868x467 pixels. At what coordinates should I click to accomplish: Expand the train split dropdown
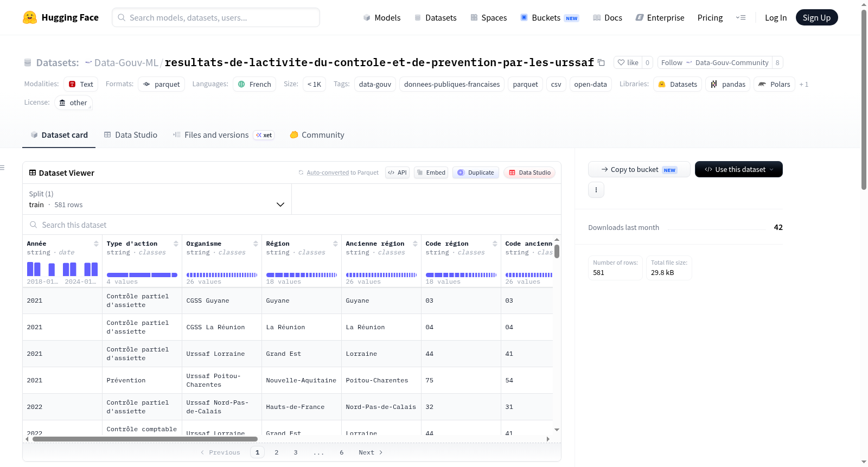point(157,199)
